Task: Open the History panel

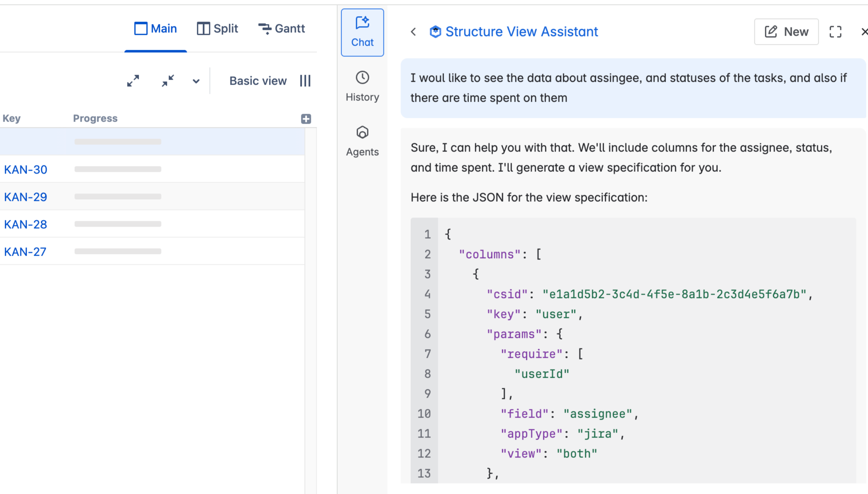Action: 362,86
